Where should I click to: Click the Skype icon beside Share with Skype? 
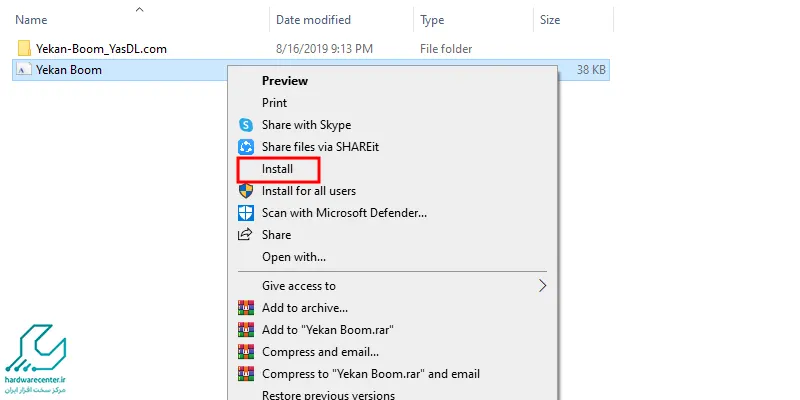click(x=246, y=125)
